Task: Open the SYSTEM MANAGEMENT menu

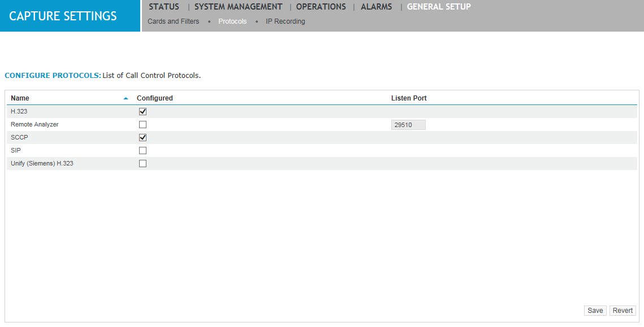Action: [x=237, y=7]
